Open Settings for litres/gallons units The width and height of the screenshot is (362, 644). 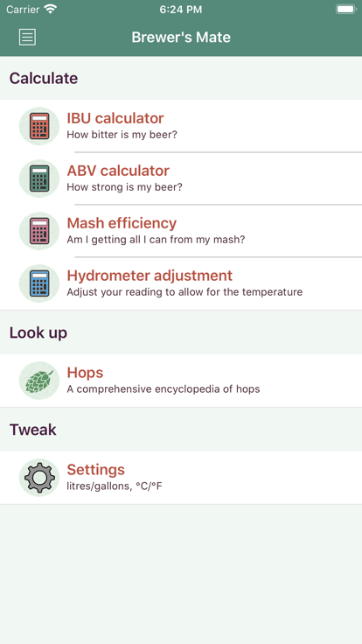click(x=181, y=478)
